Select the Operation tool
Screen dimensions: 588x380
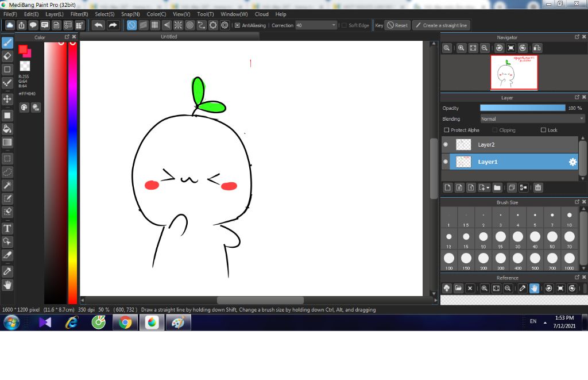[7, 241]
